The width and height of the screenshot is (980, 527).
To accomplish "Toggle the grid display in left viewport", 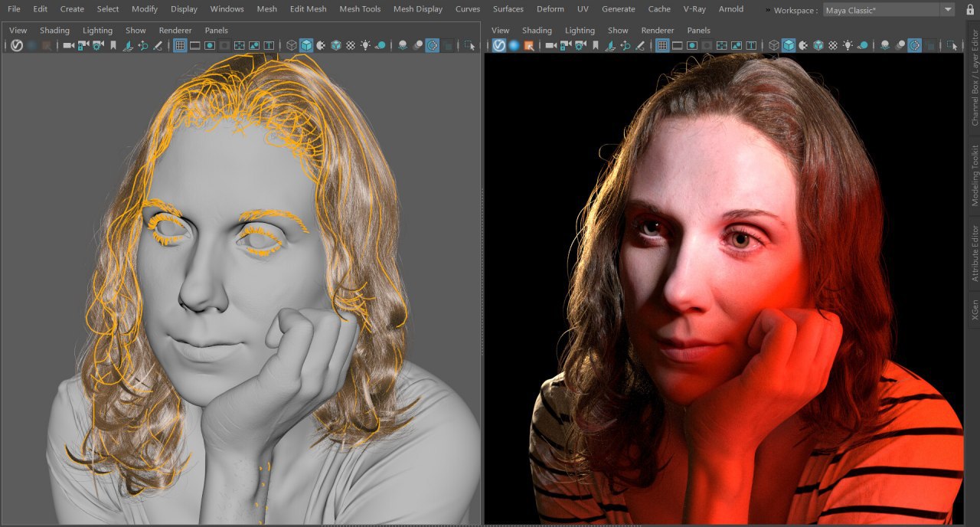I will click(180, 46).
